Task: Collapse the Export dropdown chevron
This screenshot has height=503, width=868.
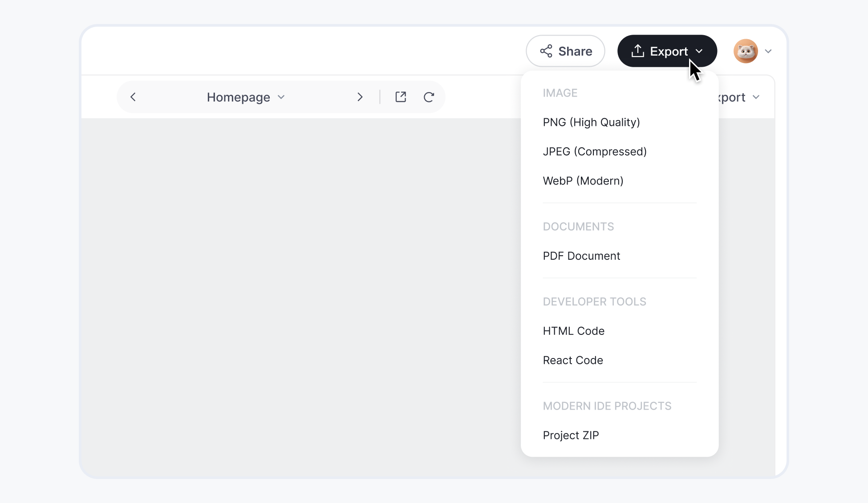Action: point(699,51)
